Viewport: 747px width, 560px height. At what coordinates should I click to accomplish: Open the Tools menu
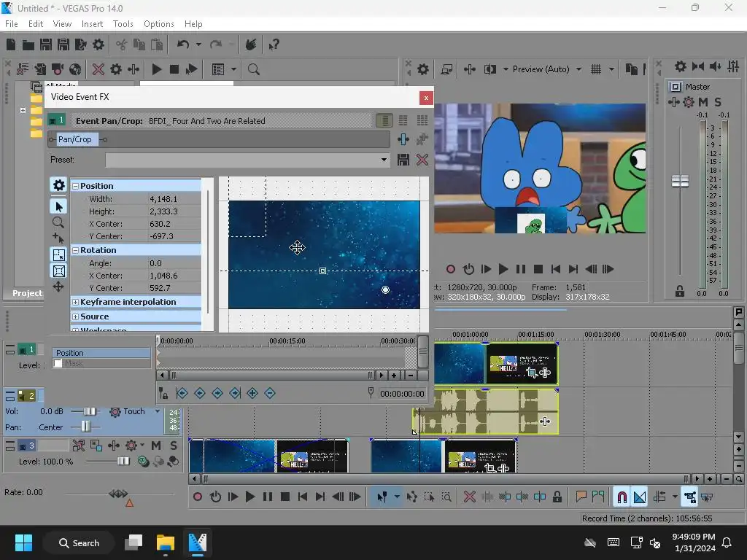click(123, 24)
